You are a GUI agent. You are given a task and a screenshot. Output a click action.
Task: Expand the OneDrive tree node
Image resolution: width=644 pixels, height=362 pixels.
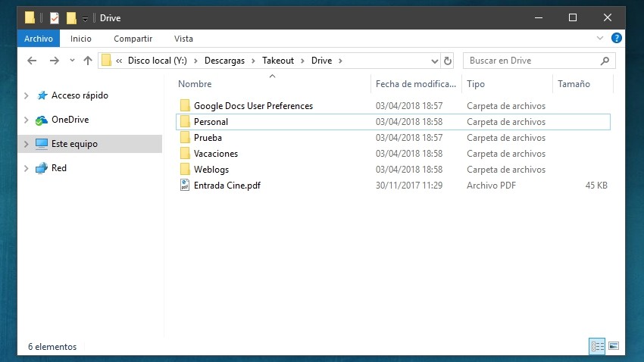click(x=27, y=120)
